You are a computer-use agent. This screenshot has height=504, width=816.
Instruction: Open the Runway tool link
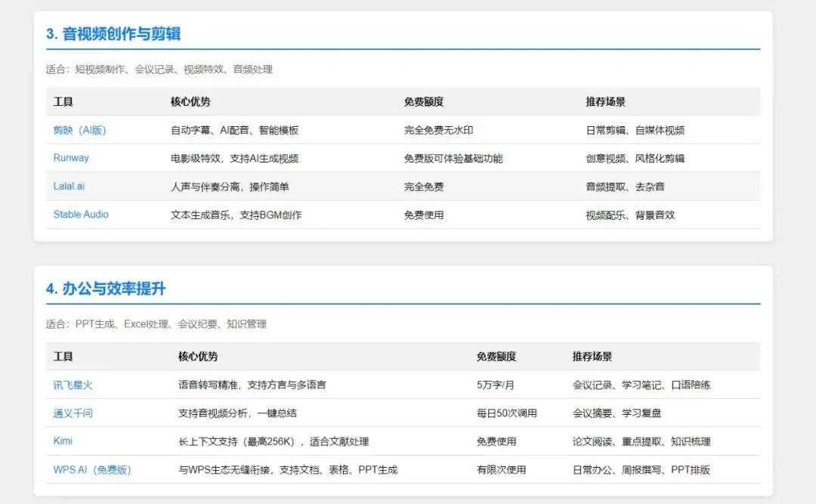(x=71, y=158)
